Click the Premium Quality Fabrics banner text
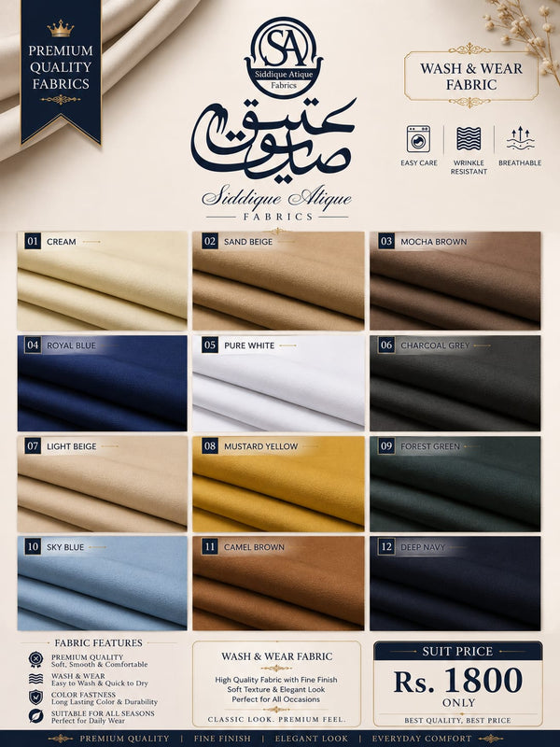The width and height of the screenshot is (560, 747). tap(61, 67)
